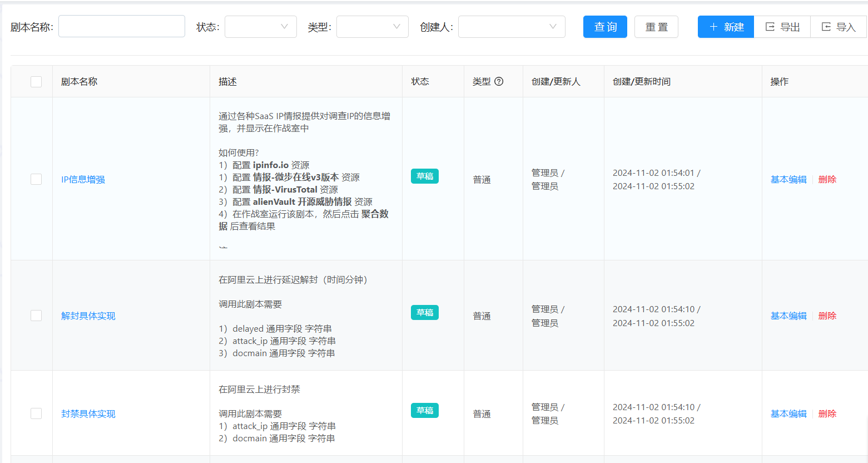
Task: Open the 创建人 filter dropdown
Action: (x=512, y=27)
